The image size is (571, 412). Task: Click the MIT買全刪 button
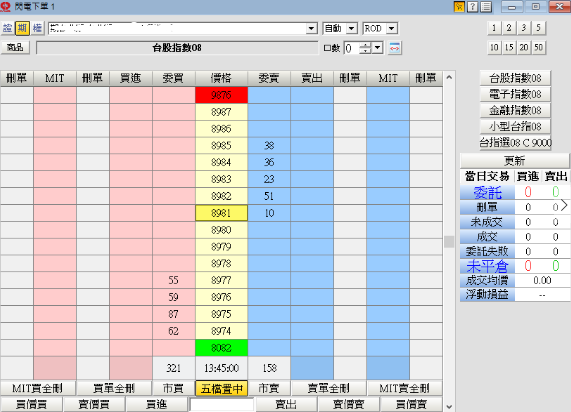[x=38, y=389]
